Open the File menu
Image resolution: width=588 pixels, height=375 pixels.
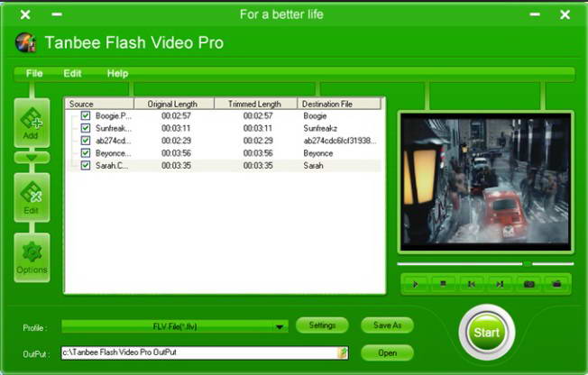tap(34, 73)
